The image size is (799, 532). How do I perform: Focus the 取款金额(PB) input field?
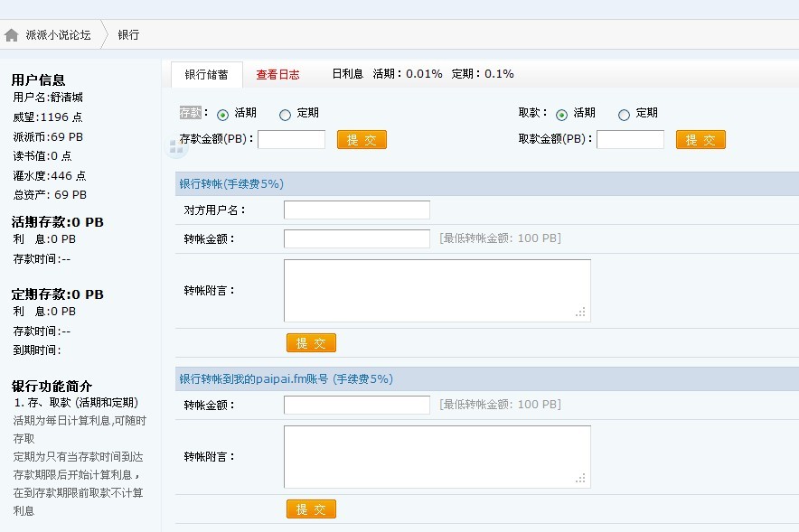pos(630,139)
